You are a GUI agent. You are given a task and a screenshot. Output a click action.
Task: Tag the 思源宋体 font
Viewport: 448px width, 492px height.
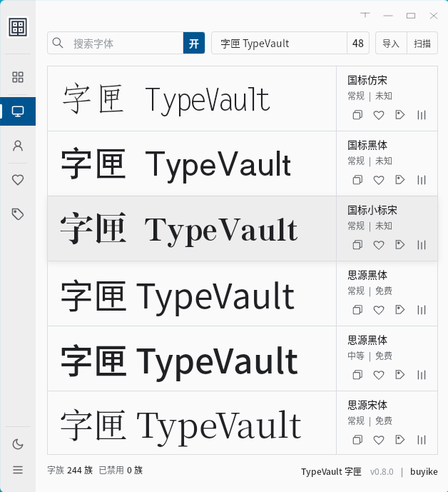pos(400,440)
